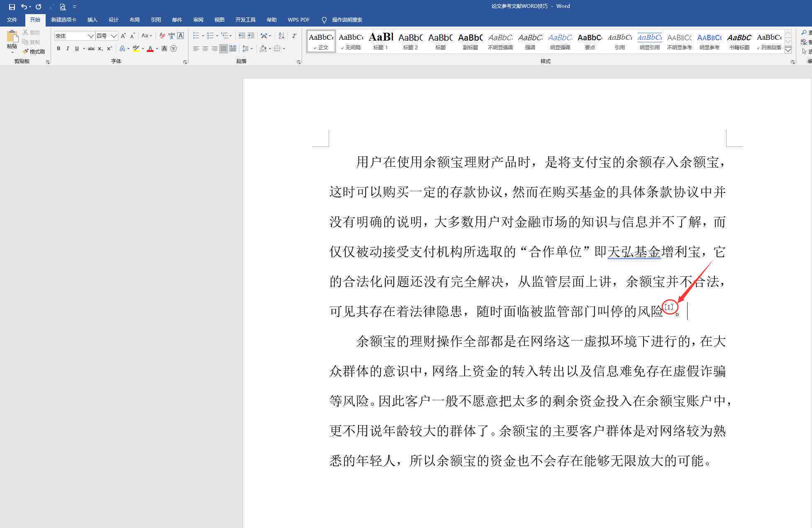Clear all formatting with the eraser icon
The image size is (812, 528).
point(162,36)
